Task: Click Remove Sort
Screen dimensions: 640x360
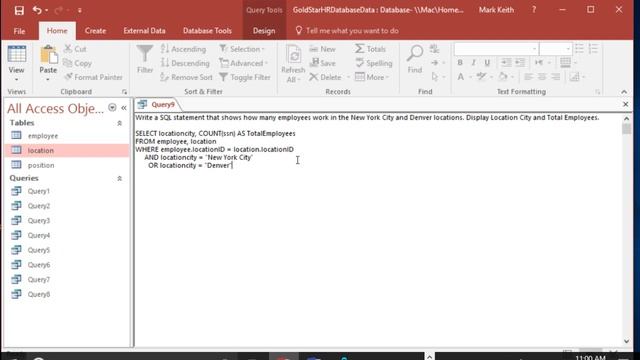Action: [187, 77]
